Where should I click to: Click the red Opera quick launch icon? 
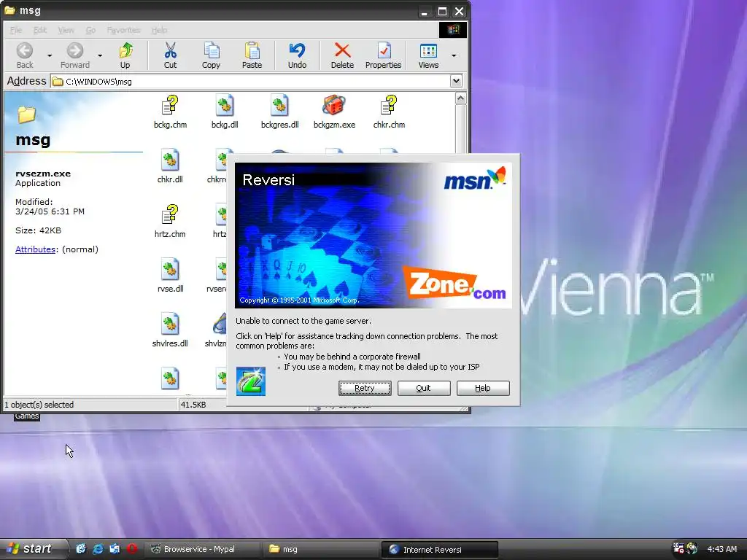click(132, 549)
